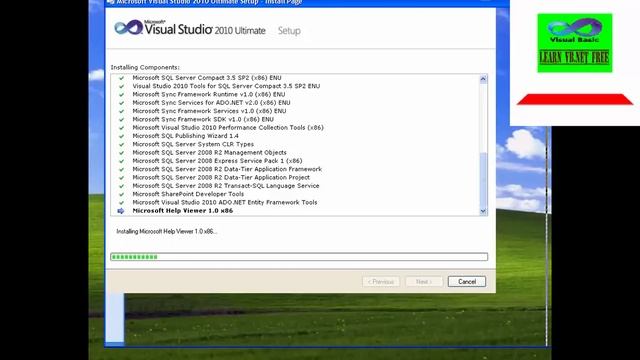Select Microsoft Sync Services for ADO.NET v2.0 text
640x360 pixels.
[x=211, y=102]
